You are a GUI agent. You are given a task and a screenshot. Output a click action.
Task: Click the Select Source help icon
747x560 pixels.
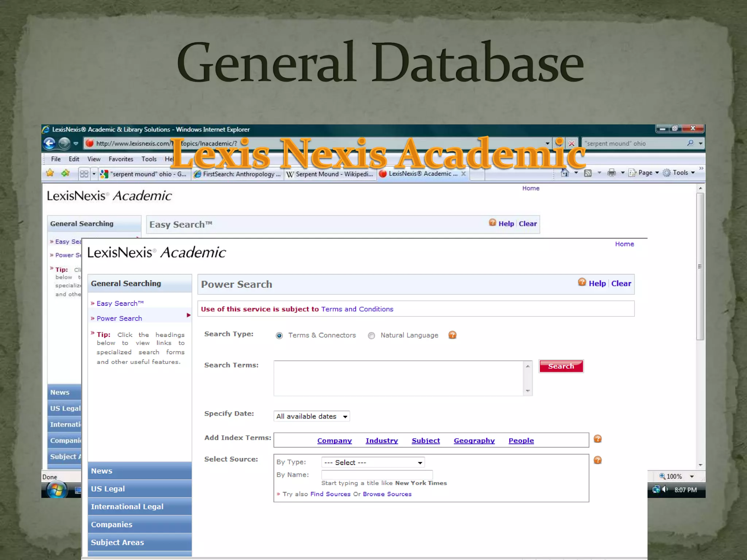click(x=597, y=460)
